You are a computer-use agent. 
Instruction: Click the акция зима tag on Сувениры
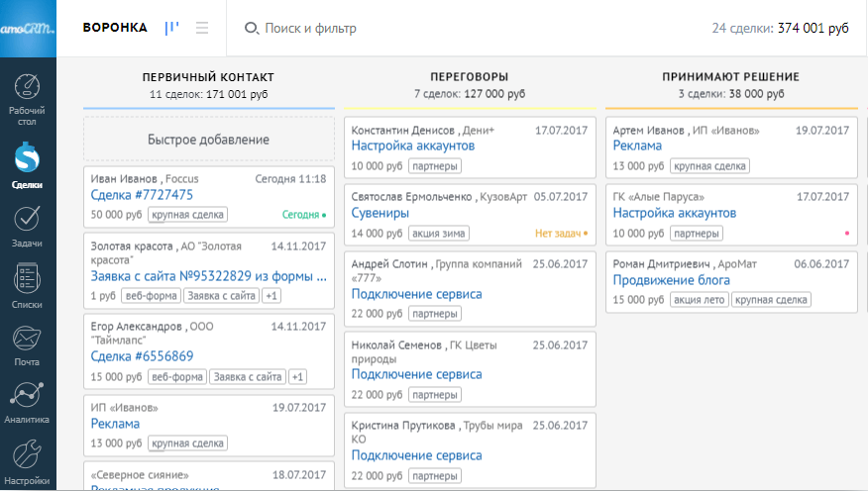pos(438,234)
